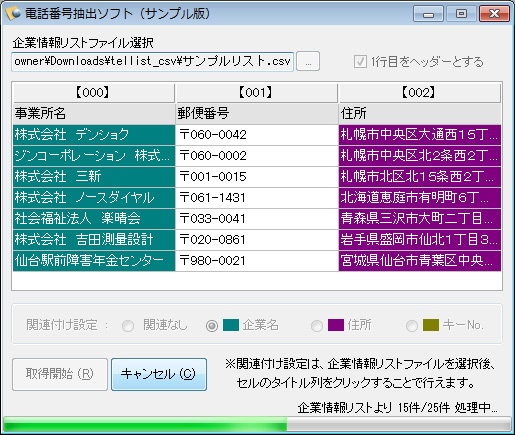Screen dimensions: 515x435
Task: Click column header 【000】
Action: (93, 93)
